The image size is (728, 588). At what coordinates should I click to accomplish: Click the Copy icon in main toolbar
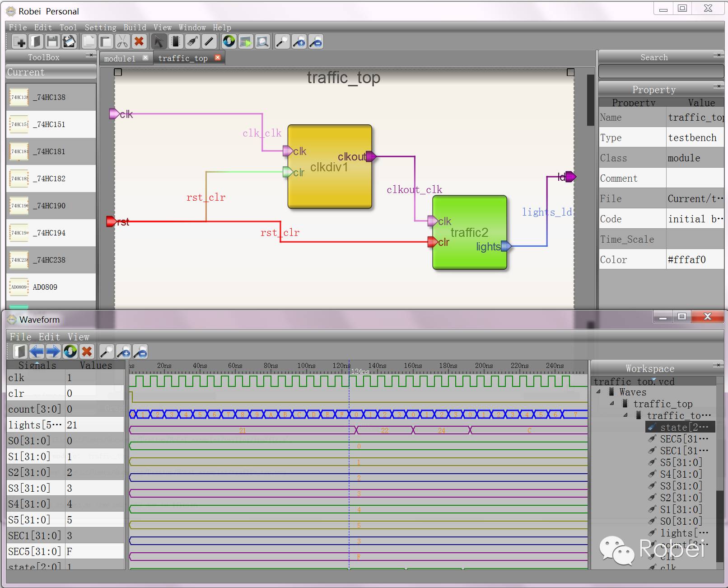(x=89, y=42)
